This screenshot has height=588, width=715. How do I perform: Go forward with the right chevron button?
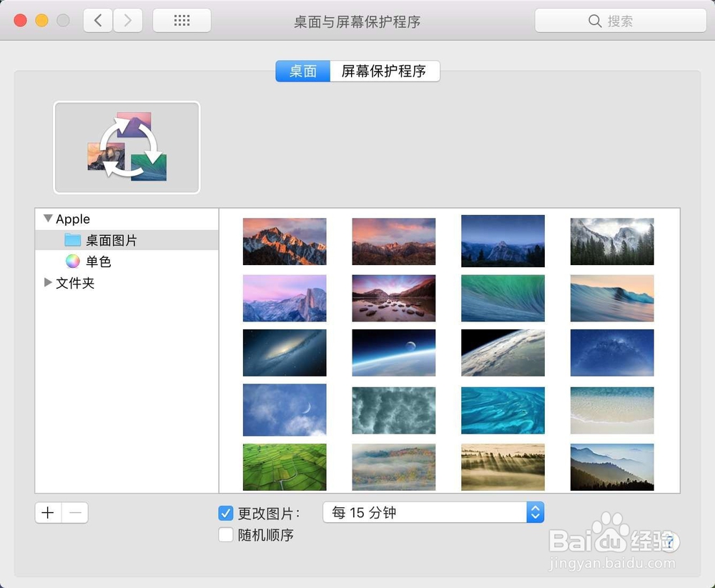(x=128, y=21)
